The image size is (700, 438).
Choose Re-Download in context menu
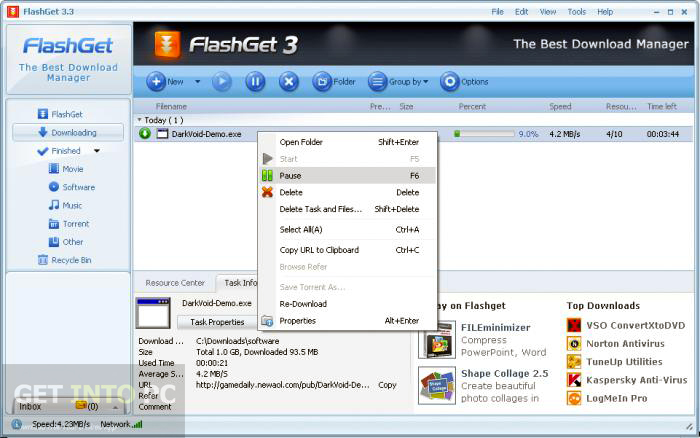point(348,304)
